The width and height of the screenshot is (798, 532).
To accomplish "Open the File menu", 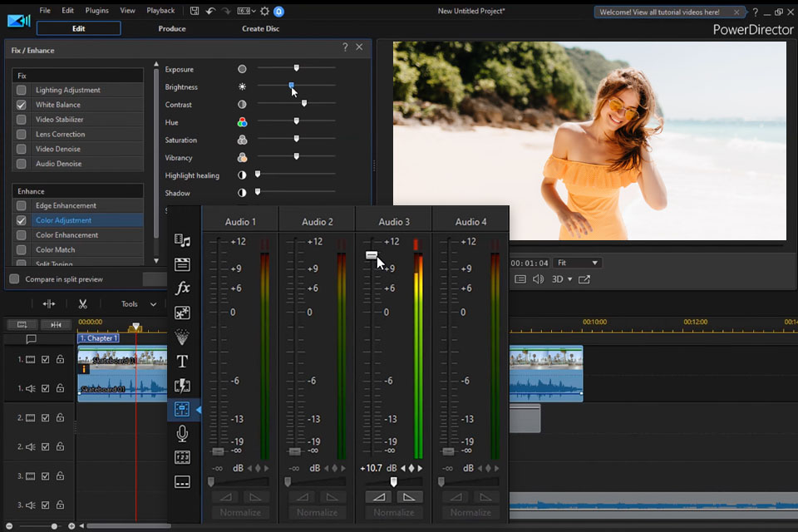I will click(45, 10).
